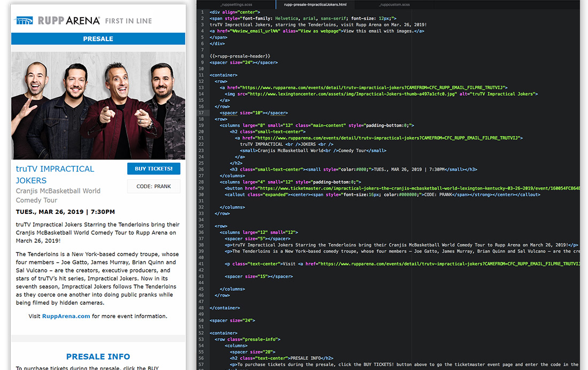Click the <columns large="12" small="12"> code line

pyautogui.click(x=259, y=232)
